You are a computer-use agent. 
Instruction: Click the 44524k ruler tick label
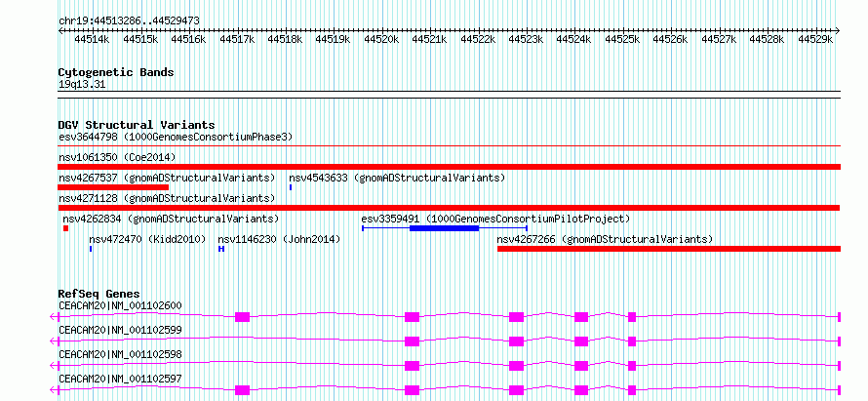[574, 39]
